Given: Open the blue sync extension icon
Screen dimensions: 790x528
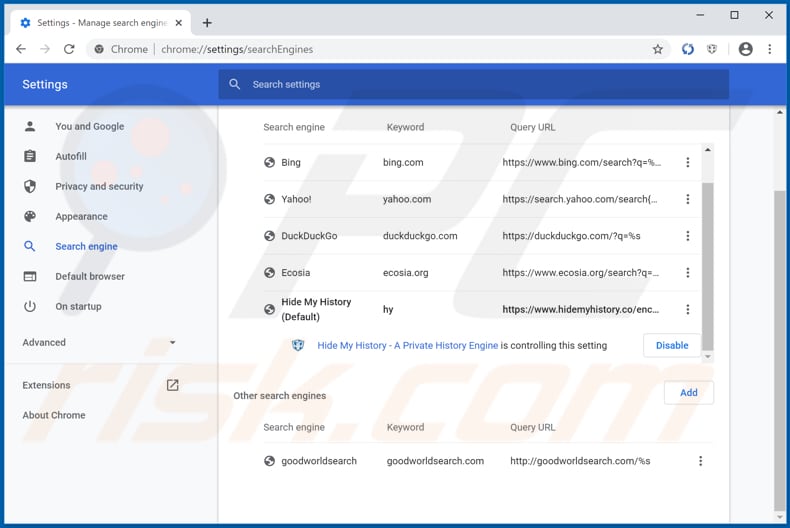Looking at the screenshot, I should click(688, 49).
